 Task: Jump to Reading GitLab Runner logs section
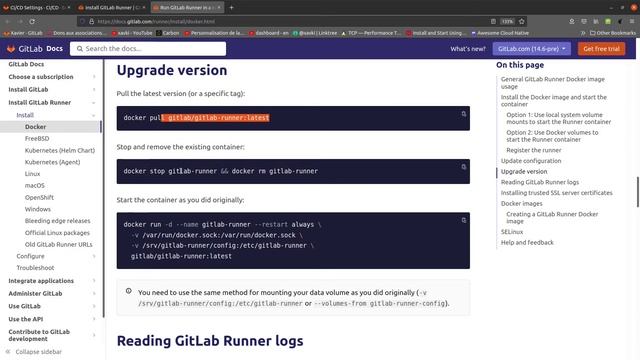point(540,182)
